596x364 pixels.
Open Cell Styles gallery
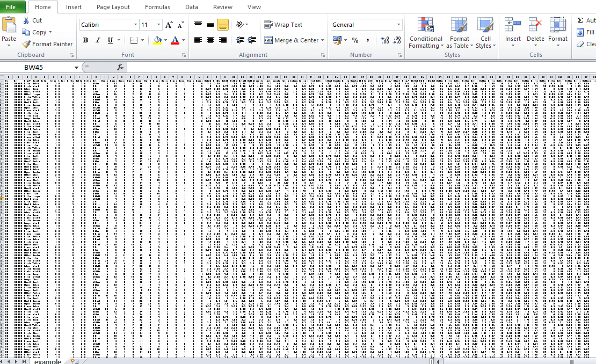[486, 33]
